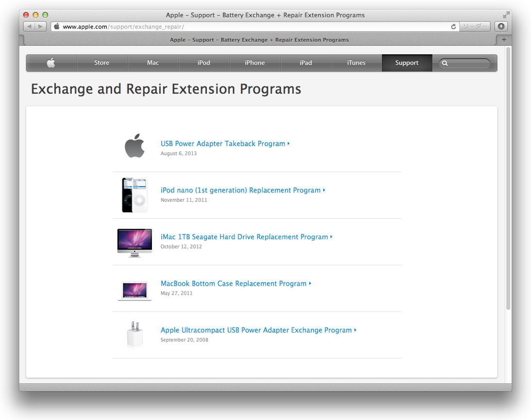Open MacBook Bottom Case Replacement Program link
The width and height of the screenshot is (531, 420).
pyautogui.click(x=236, y=284)
